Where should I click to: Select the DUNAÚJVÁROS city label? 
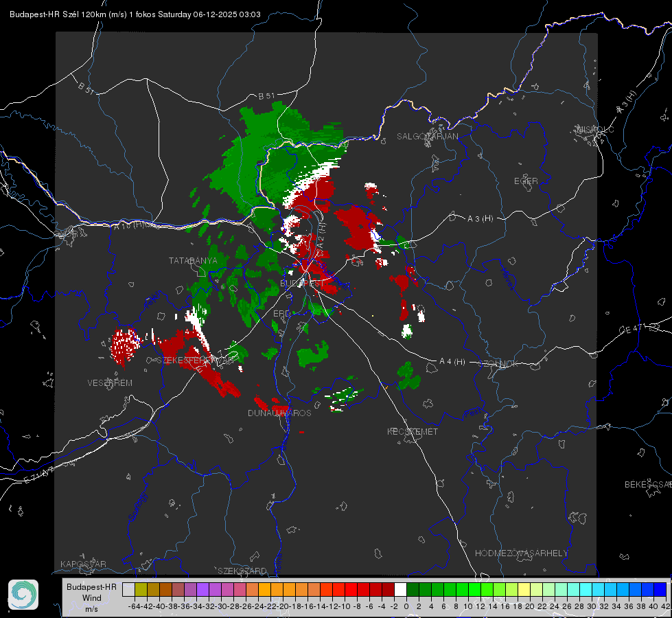pyautogui.click(x=279, y=413)
